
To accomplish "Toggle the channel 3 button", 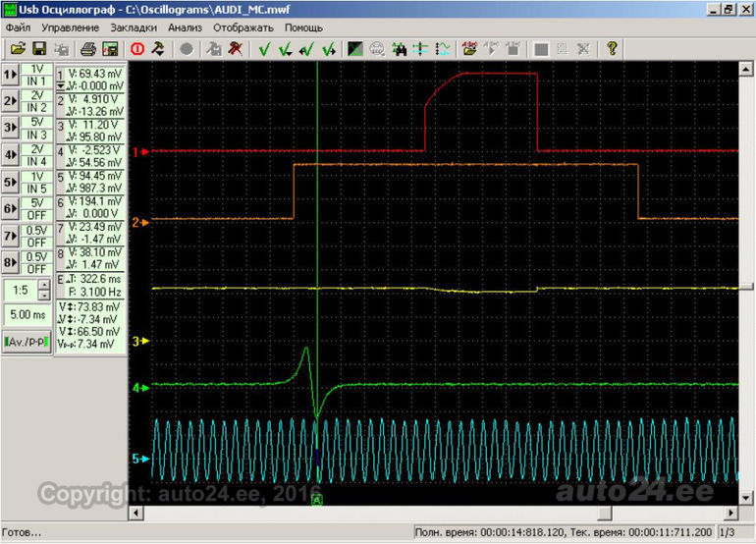I will pos(10,128).
